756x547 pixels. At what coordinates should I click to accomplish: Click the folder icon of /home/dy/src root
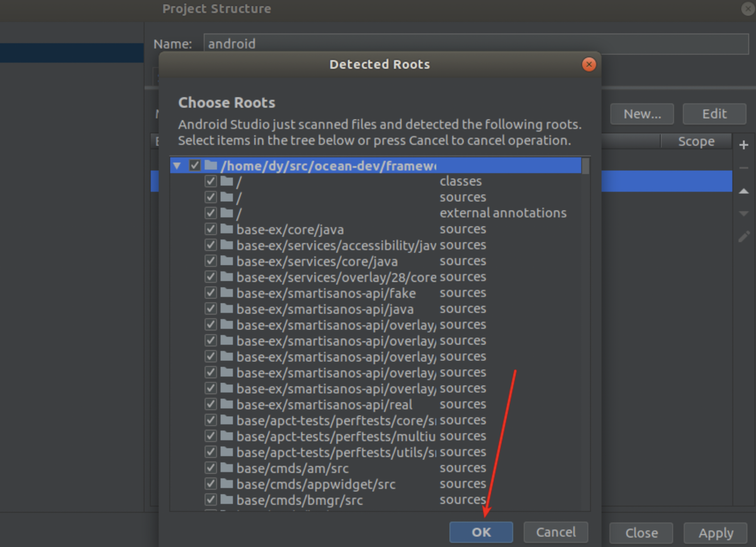211,166
